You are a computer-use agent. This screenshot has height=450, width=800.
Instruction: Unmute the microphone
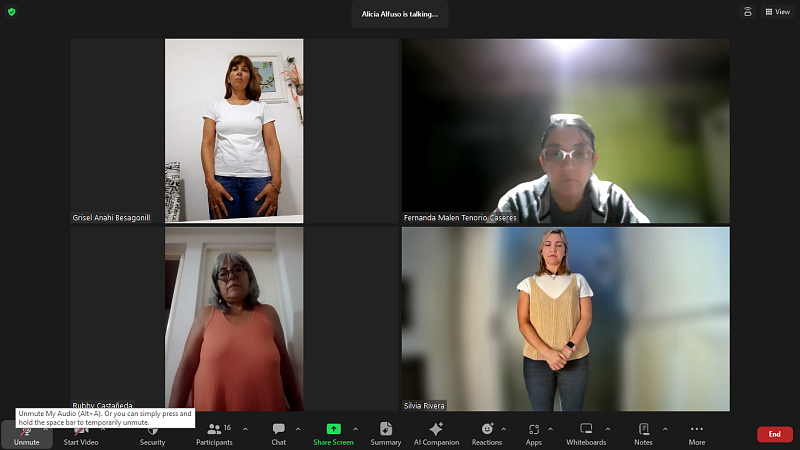coord(26,434)
